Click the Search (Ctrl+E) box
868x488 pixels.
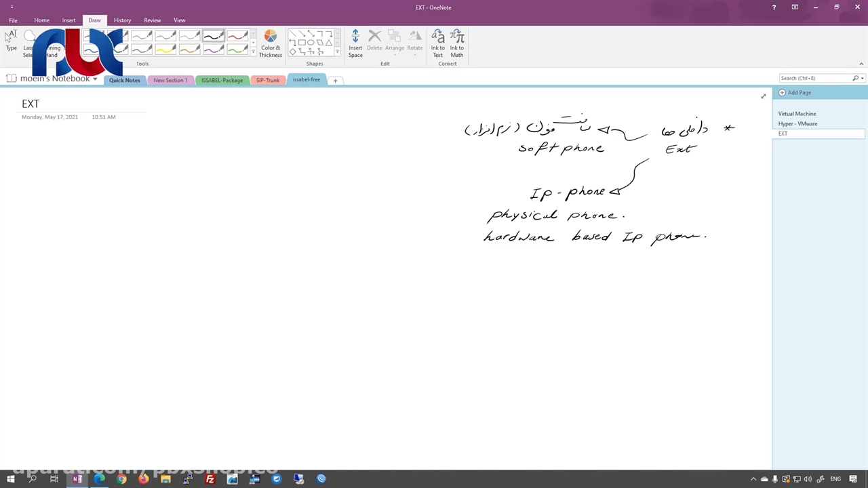[815, 78]
